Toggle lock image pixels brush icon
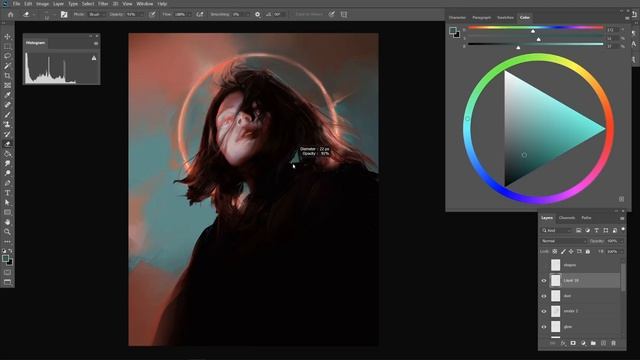640x360 pixels. click(563, 251)
